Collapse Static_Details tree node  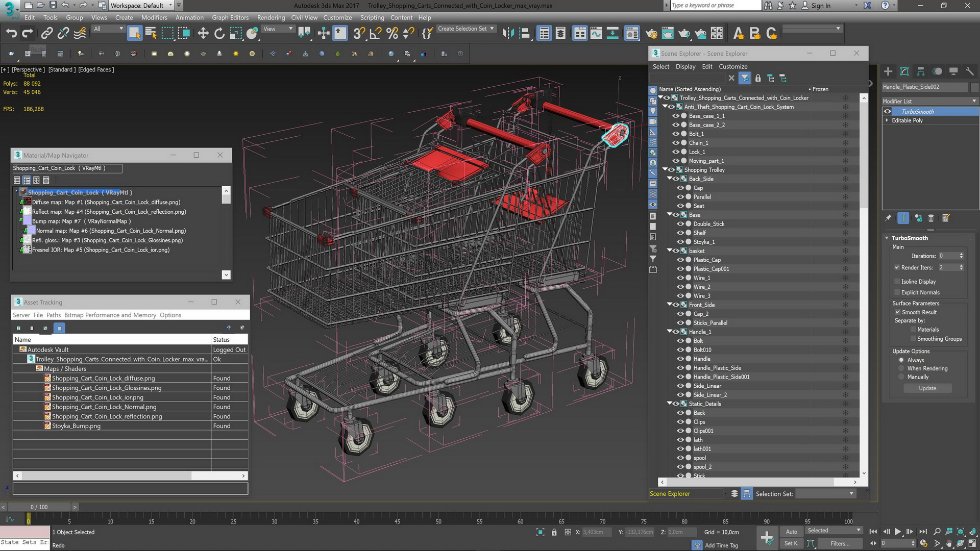click(670, 404)
